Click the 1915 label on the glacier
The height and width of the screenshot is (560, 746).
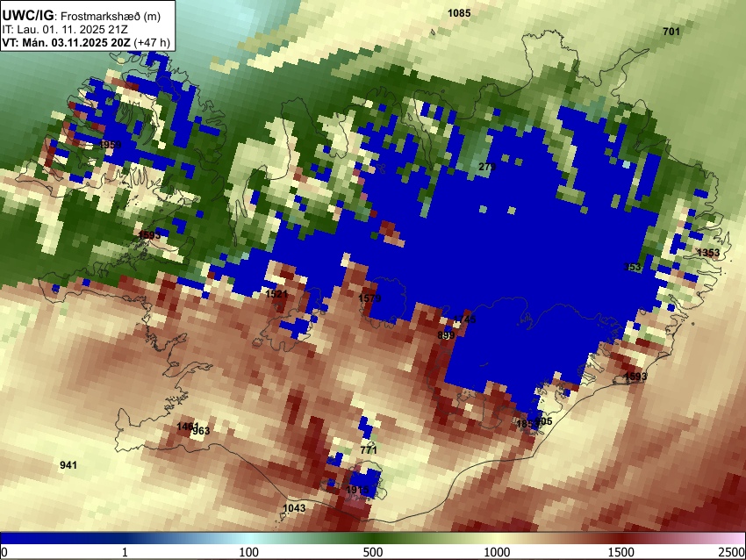point(357,490)
